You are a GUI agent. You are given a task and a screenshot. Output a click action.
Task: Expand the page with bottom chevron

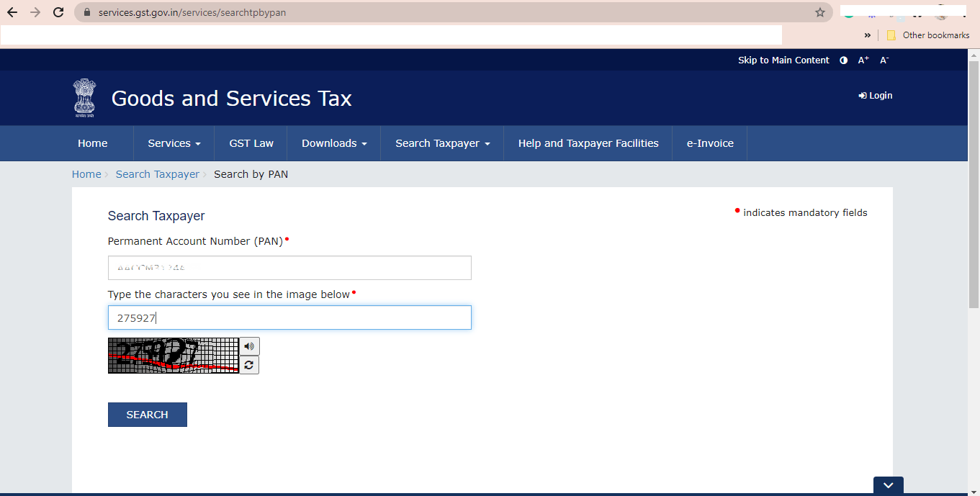point(888,485)
